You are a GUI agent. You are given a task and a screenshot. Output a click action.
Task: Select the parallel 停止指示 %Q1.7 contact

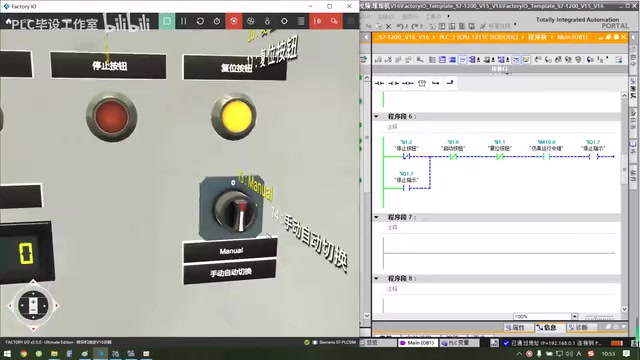click(x=406, y=188)
